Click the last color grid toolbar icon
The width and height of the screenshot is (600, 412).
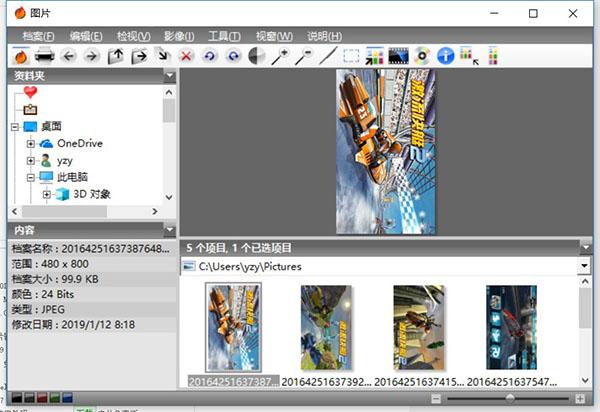[493, 56]
